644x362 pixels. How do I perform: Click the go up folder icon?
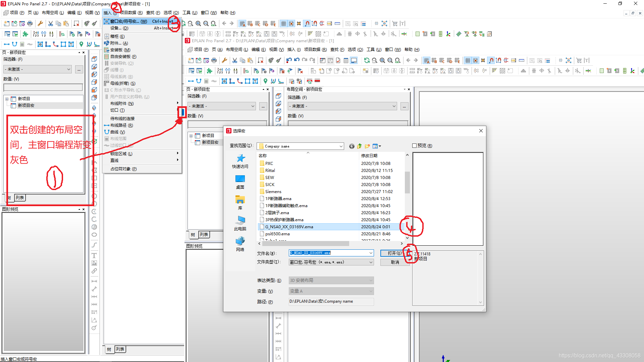360,146
